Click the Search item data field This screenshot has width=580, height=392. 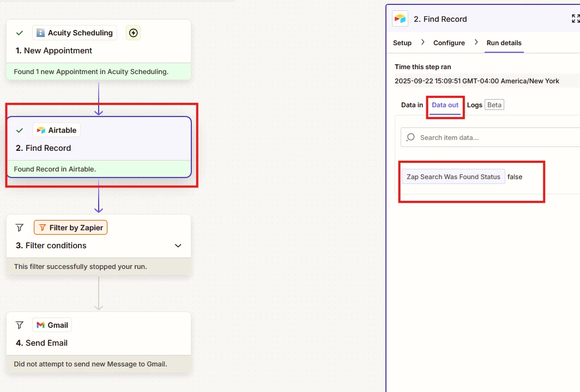[x=491, y=137]
